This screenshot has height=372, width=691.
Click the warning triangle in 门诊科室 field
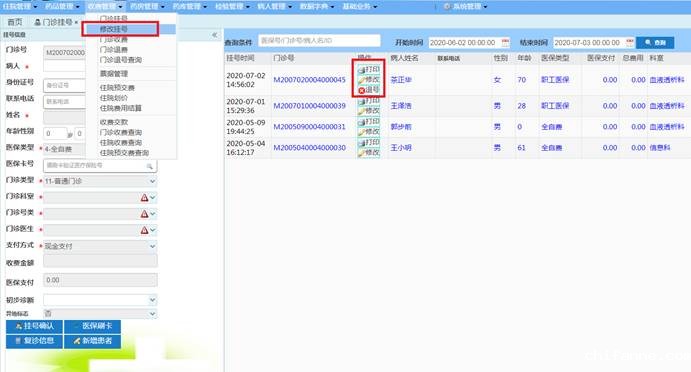pyautogui.click(x=144, y=198)
